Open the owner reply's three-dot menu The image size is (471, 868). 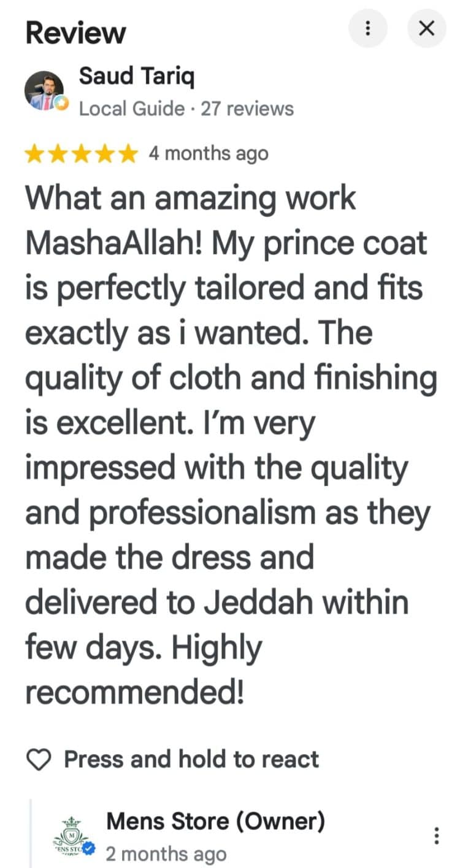pyautogui.click(x=437, y=836)
